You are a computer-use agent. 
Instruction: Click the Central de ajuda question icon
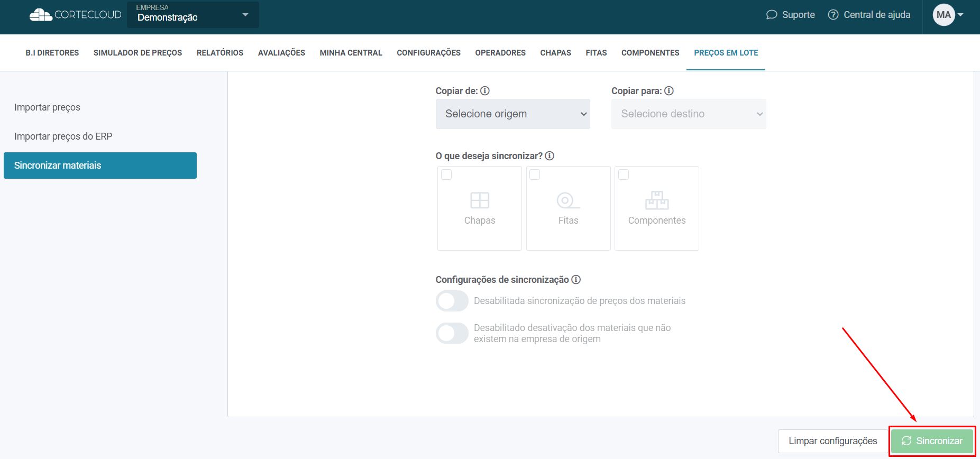pyautogui.click(x=833, y=15)
